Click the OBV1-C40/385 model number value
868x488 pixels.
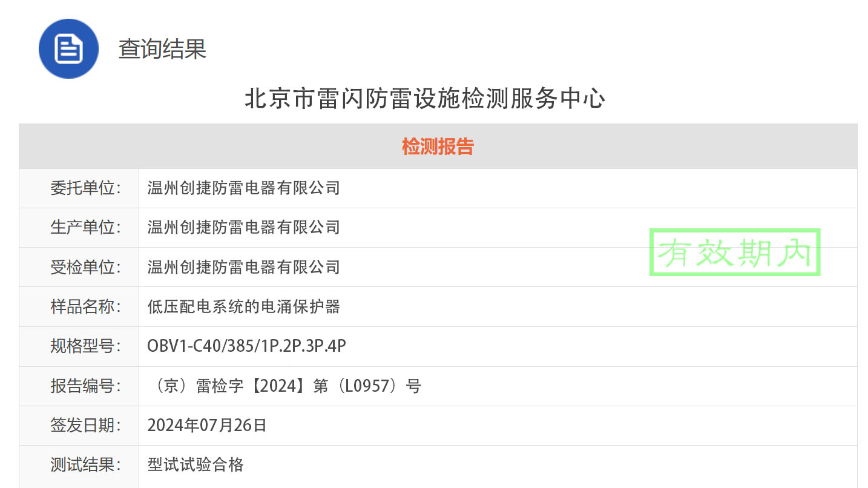(x=246, y=346)
